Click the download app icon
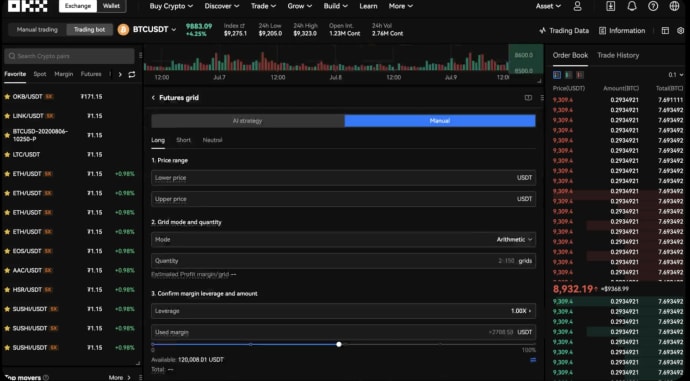 610,6
